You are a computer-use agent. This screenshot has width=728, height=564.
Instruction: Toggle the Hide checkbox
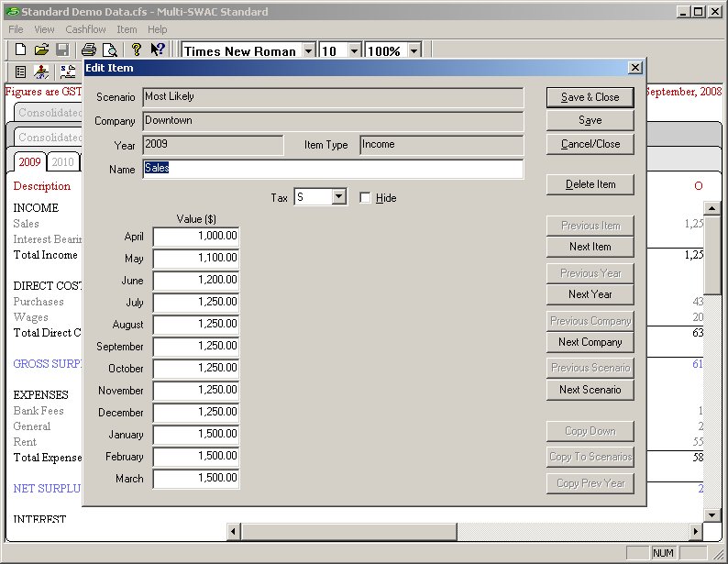coord(366,198)
